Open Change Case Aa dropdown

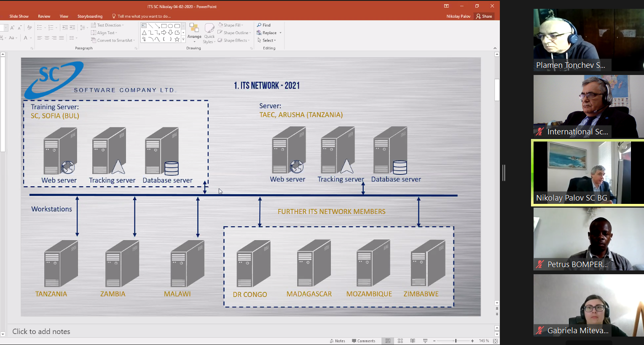point(12,38)
